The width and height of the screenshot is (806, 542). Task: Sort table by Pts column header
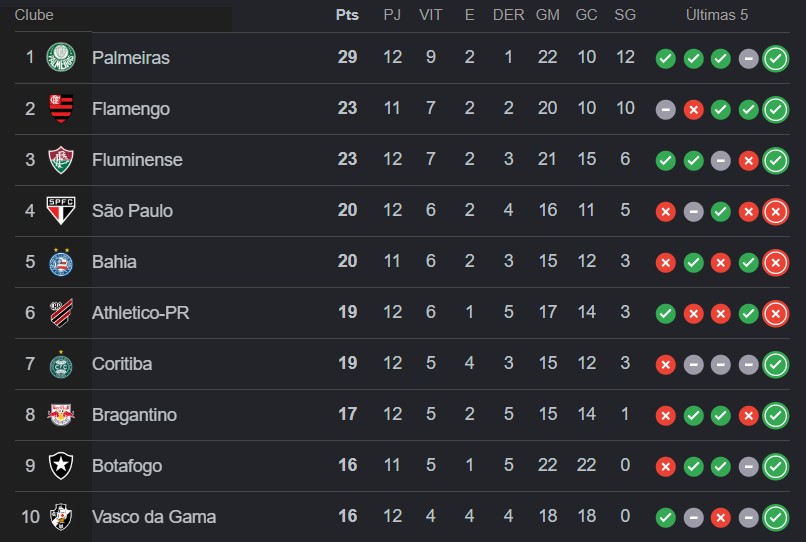[x=347, y=15]
